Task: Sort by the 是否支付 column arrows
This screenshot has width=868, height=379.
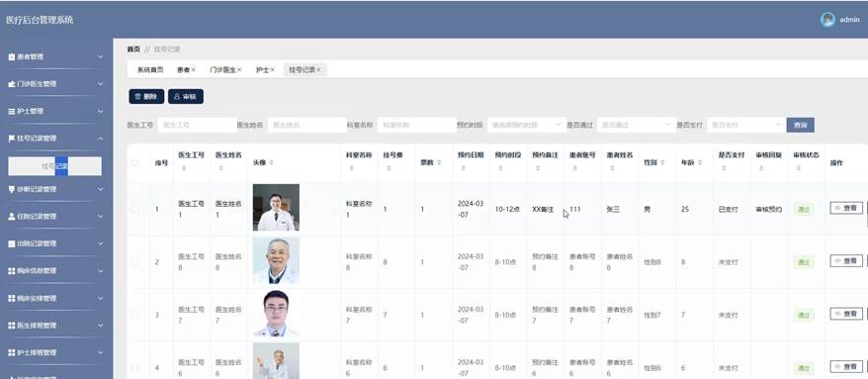Action: [724, 168]
